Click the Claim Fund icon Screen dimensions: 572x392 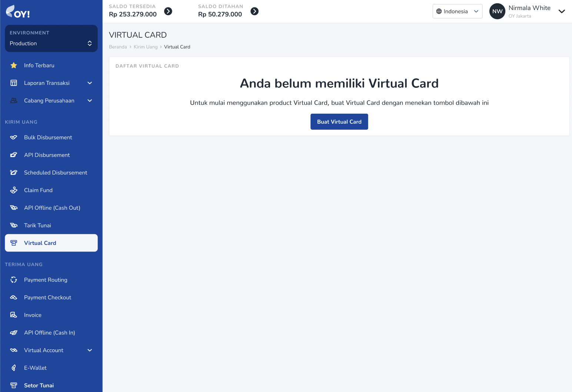(14, 190)
